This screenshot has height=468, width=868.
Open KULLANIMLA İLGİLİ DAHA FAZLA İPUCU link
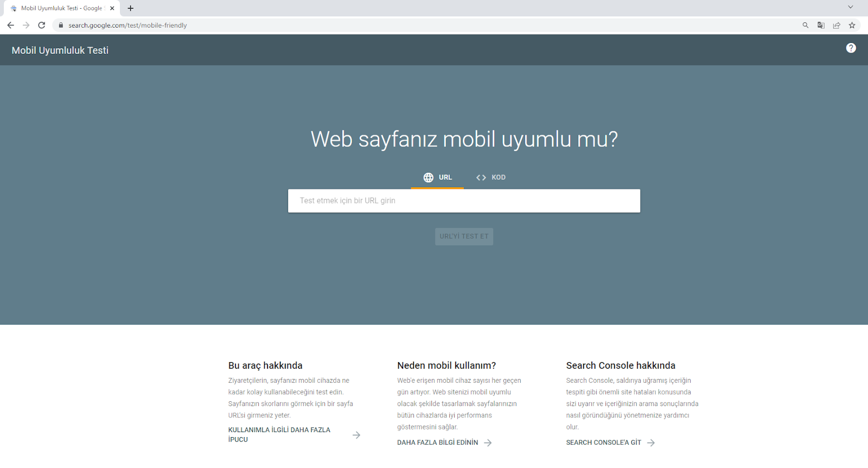tap(279, 434)
